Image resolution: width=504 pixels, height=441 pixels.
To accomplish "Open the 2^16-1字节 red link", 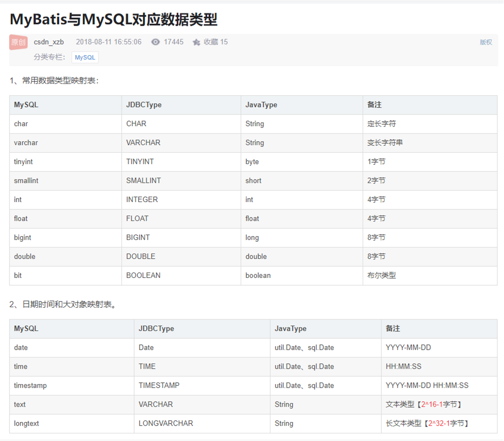I will pyautogui.click(x=439, y=404).
